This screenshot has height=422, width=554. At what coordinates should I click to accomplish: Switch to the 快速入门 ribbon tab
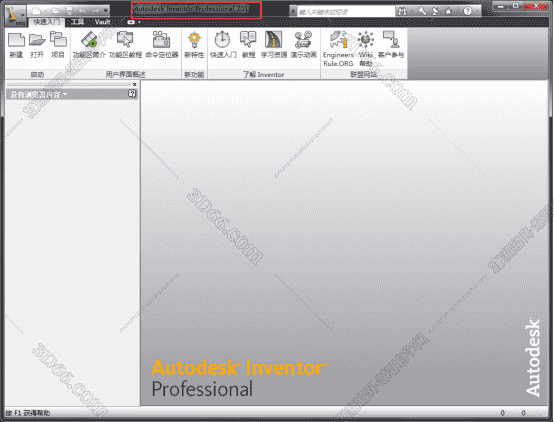(x=46, y=22)
